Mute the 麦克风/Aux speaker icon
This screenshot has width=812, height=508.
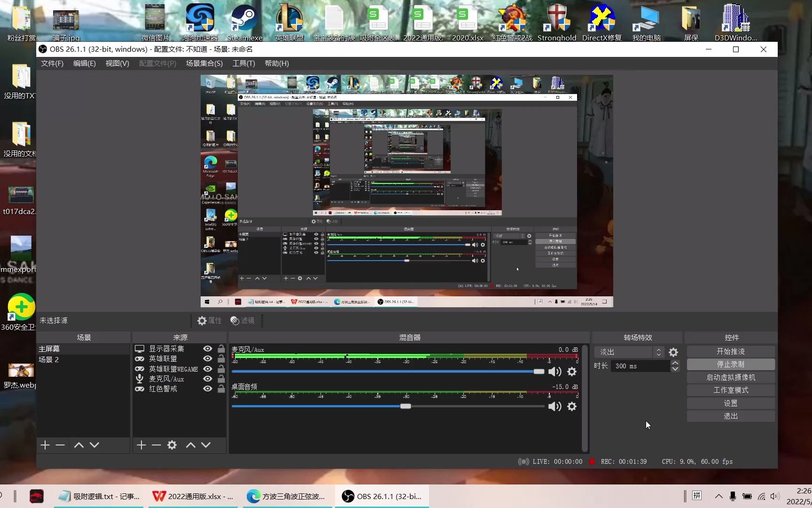[555, 372]
